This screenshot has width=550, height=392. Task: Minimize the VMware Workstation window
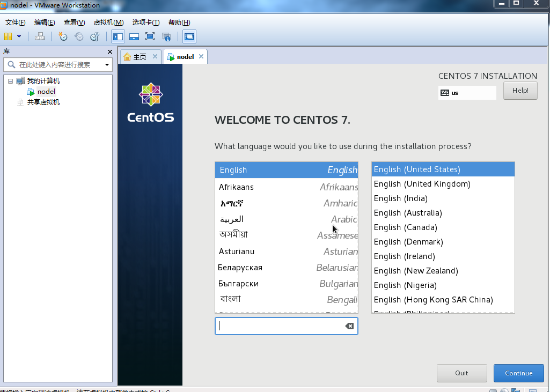502,4
